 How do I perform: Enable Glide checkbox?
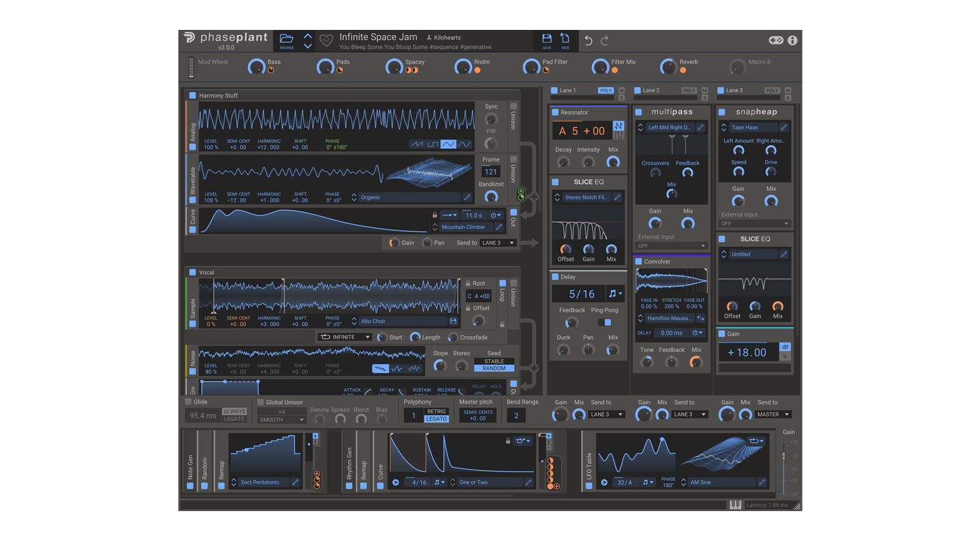[188, 402]
